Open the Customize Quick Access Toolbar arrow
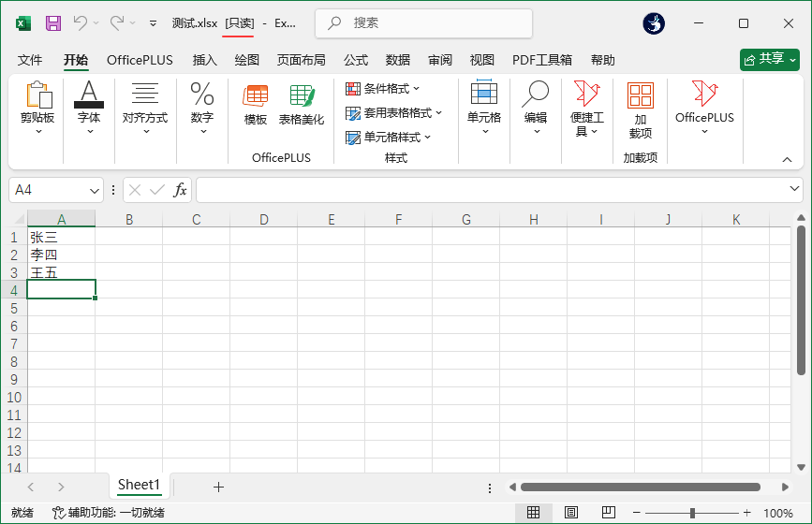The width and height of the screenshot is (812, 524). pos(153,23)
